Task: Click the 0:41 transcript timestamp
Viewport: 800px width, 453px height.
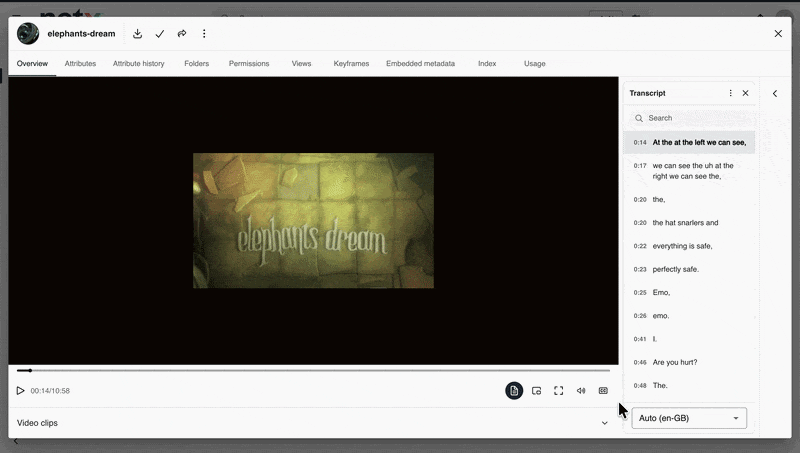Action: [x=640, y=339]
